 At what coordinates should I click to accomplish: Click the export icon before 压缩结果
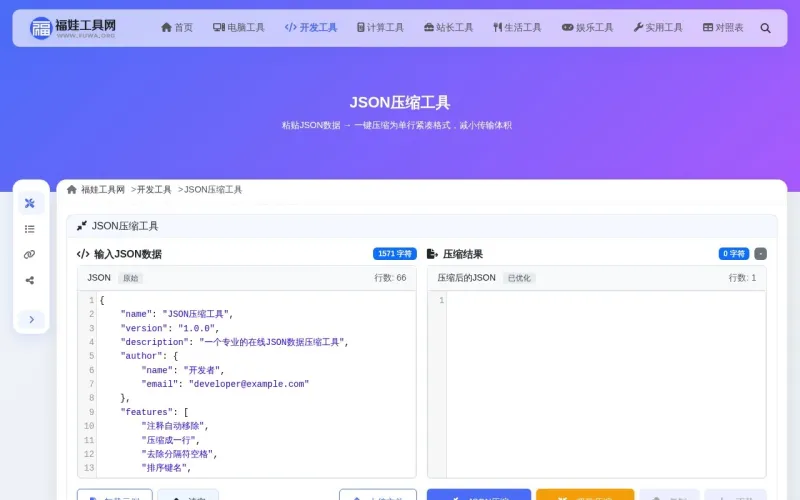(x=432, y=254)
